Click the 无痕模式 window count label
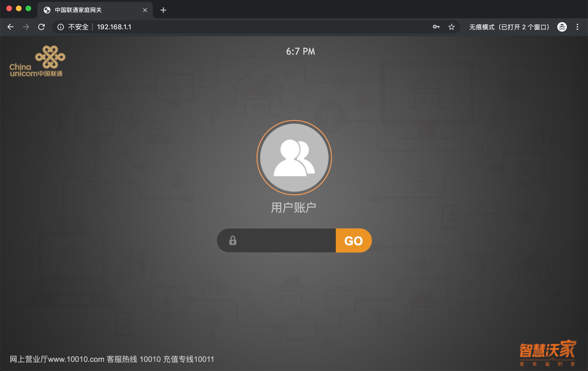Image resolution: width=588 pixels, height=371 pixels. point(509,27)
